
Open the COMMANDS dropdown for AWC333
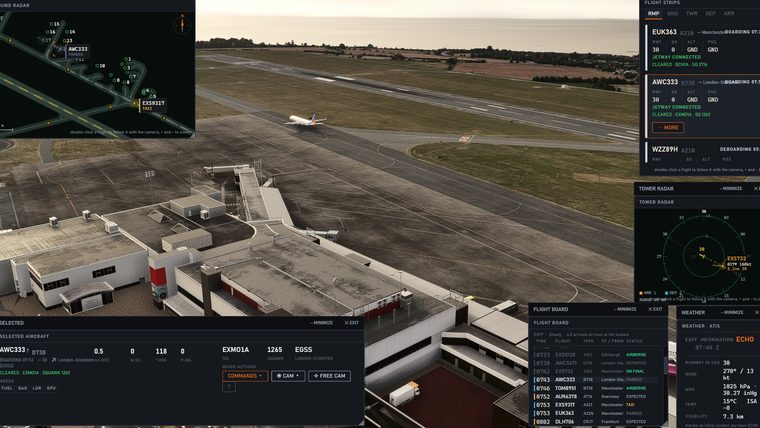point(245,376)
